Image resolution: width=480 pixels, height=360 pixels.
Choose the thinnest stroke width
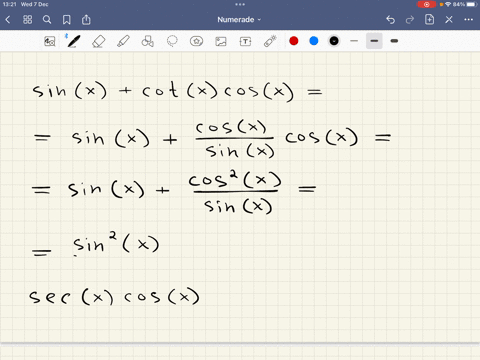point(354,41)
